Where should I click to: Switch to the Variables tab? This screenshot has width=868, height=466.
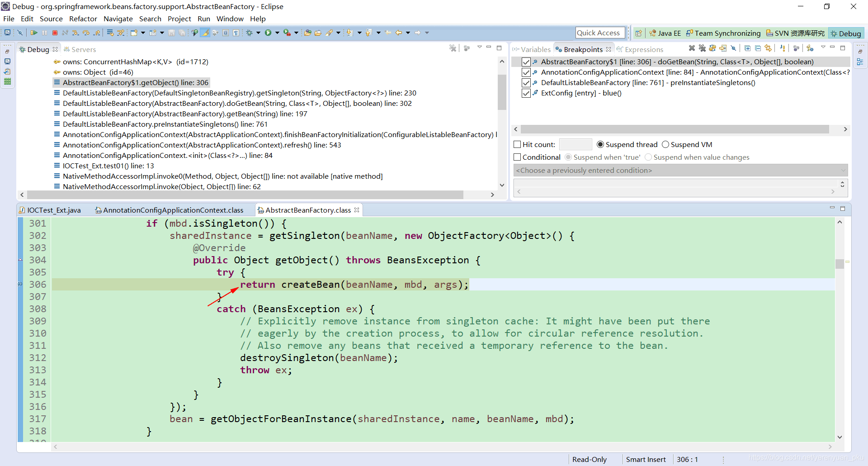pyautogui.click(x=532, y=49)
